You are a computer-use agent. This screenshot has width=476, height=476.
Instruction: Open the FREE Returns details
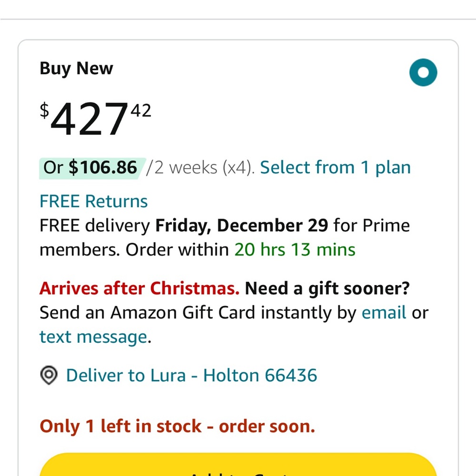coord(93,201)
